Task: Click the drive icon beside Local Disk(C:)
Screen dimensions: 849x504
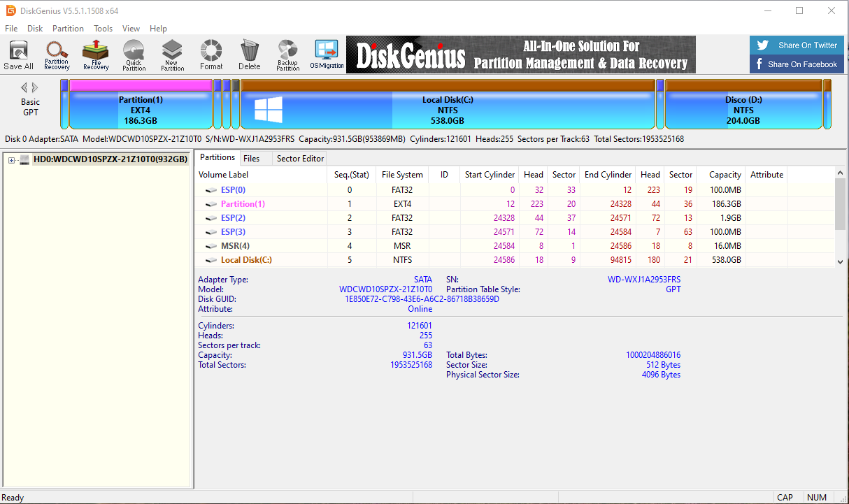Action: click(211, 260)
